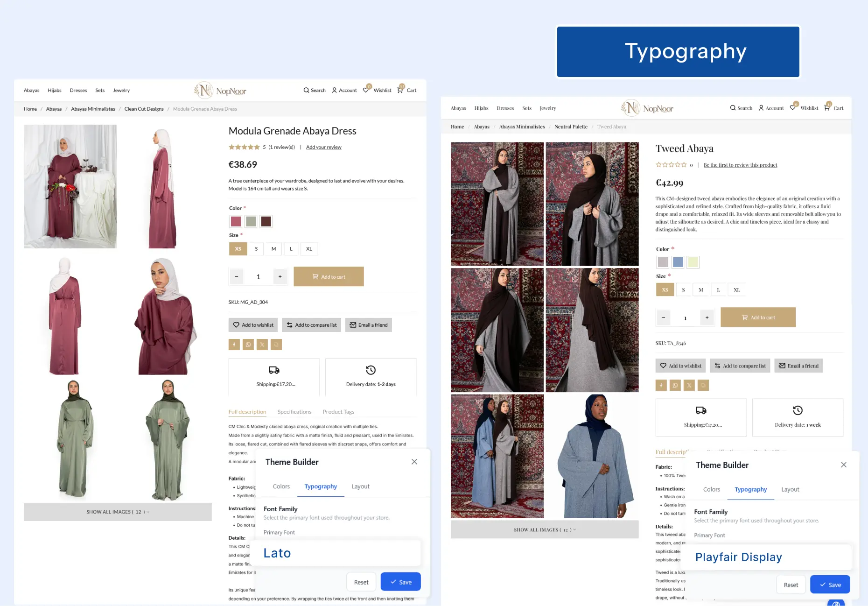Choose the pink color swatch for Modula Grenade
Image resolution: width=868 pixels, height=606 pixels.
tap(236, 221)
